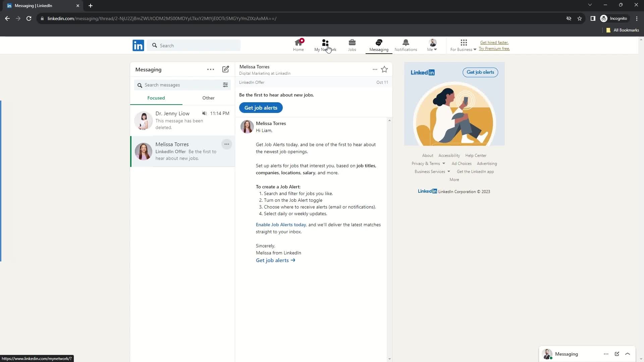Screen dimensions: 644x362
Task: Open the Messaging panel options ellipsis
Action: [211, 69]
